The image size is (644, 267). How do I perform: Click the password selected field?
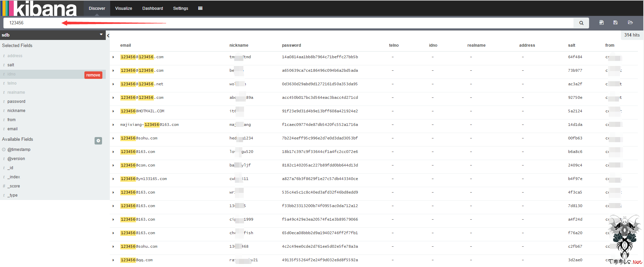point(16,102)
